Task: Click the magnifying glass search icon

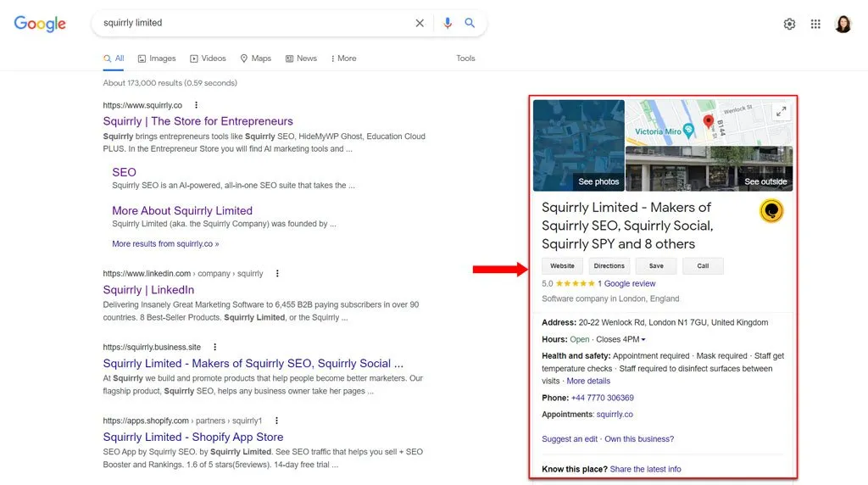Action: pos(470,23)
